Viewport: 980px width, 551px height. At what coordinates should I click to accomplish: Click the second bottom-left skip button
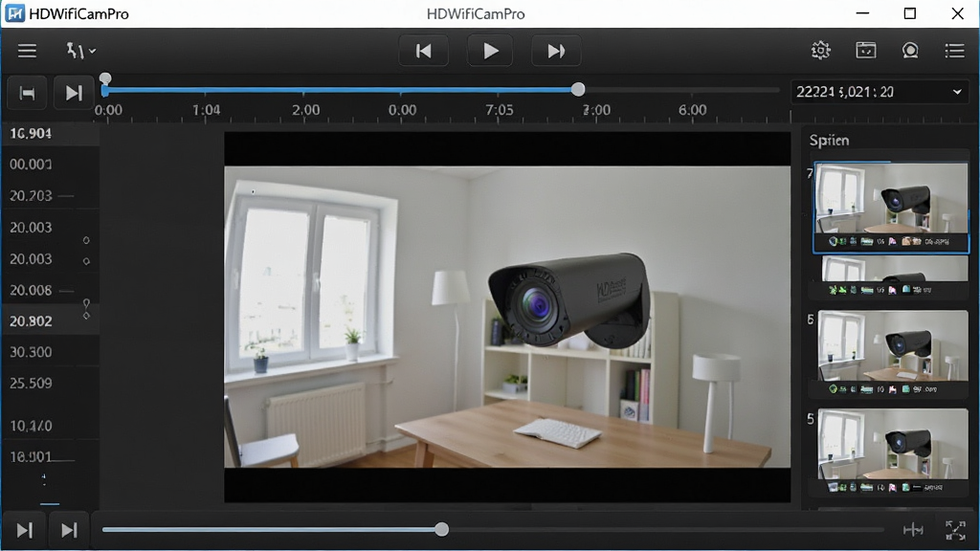[69, 530]
